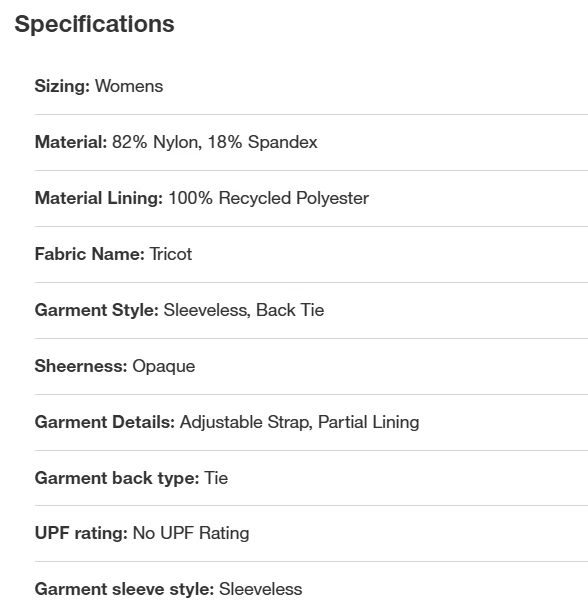Click the Garment sleeve style label
588x610 pixels.
click(x=124, y=589)
